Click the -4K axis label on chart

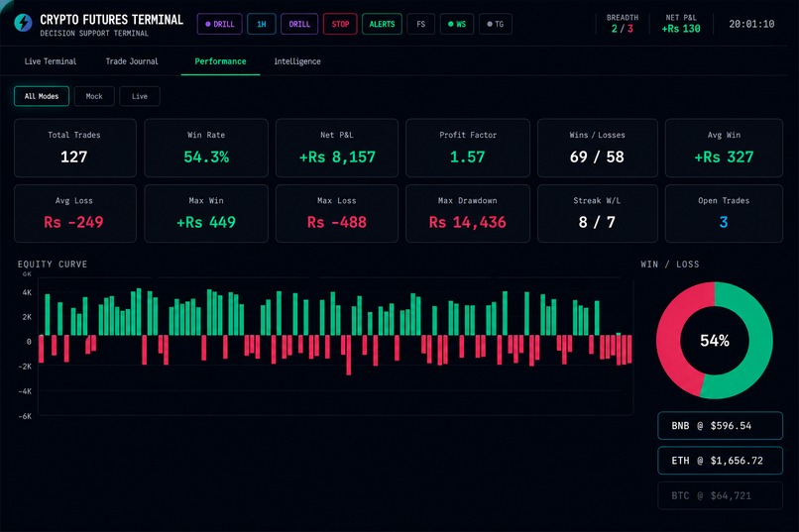25,391
